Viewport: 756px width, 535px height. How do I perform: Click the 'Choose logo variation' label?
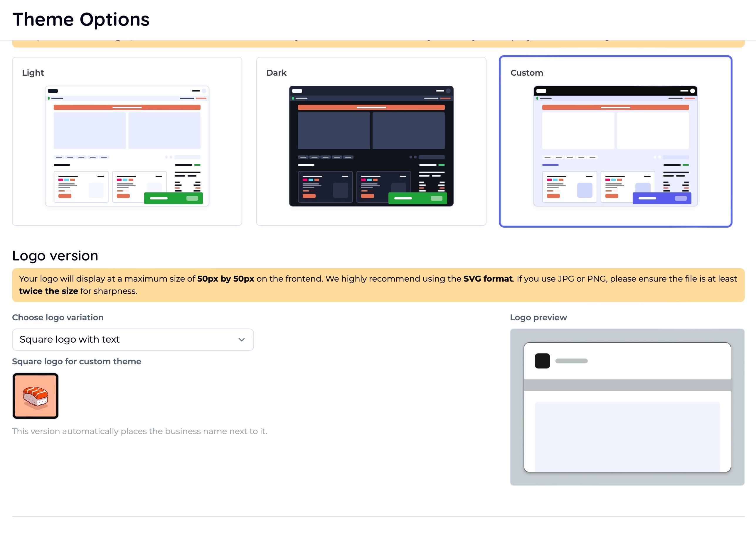tap(58, 317)
